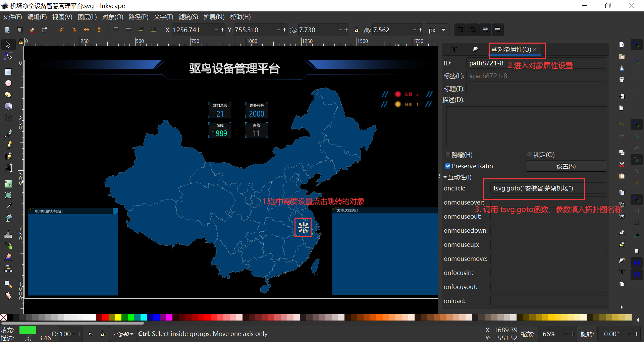
Task: Click the Cut scissors icon
Action: tap(622, 164)
